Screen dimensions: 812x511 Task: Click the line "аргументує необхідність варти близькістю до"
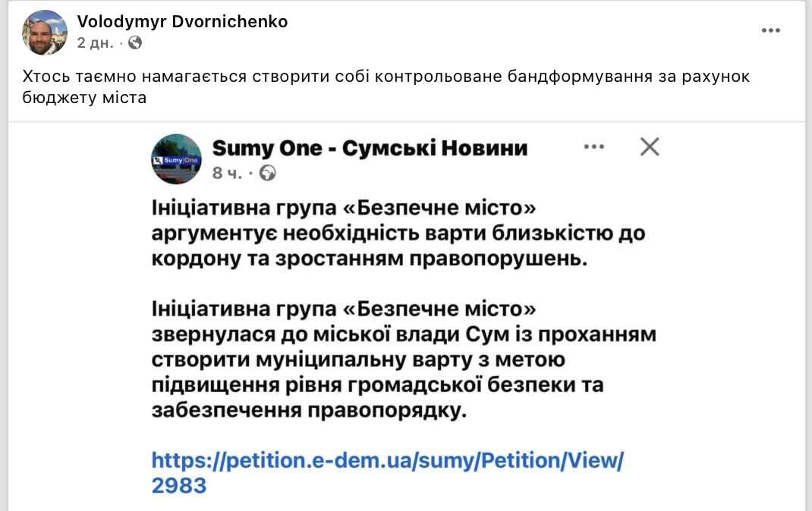[x=398, y=232]
